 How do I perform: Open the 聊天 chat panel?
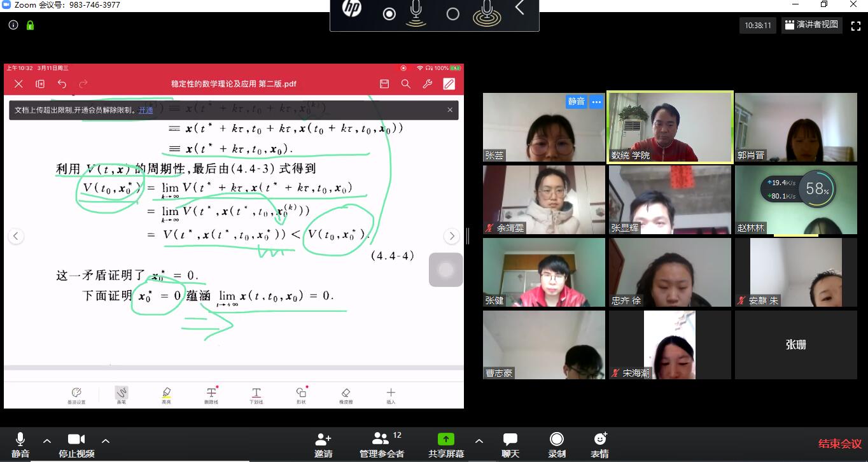510,444
